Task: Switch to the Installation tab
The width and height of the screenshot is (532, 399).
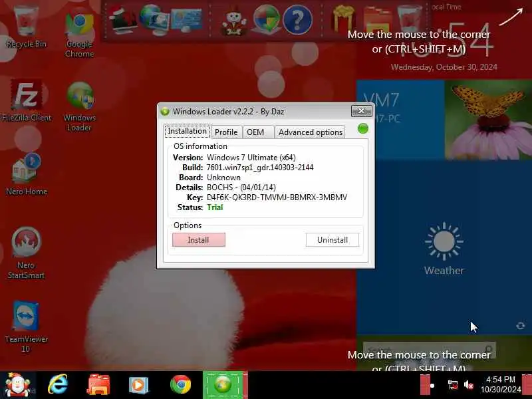Action: pos(188,131)
